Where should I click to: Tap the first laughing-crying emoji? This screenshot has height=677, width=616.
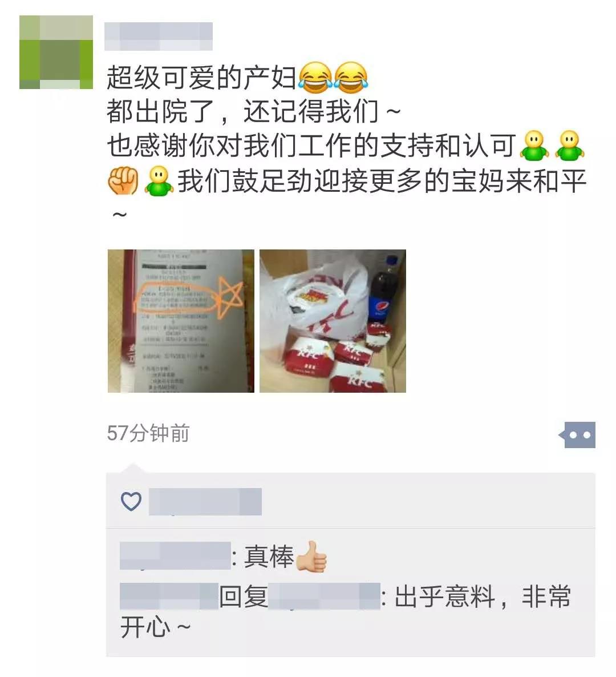[316, 78]
